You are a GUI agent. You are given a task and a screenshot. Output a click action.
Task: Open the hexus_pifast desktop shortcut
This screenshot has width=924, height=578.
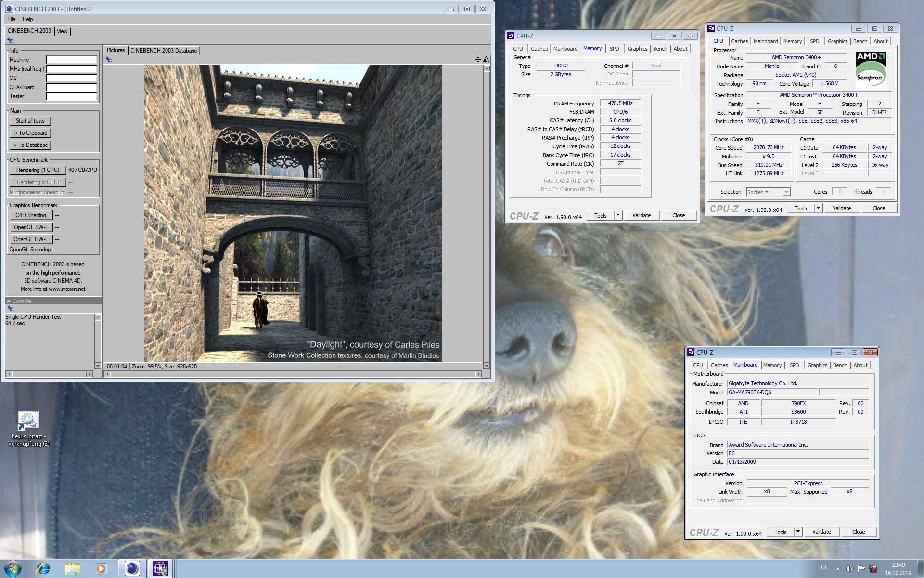pyautogui.click(x=28, y=428)
